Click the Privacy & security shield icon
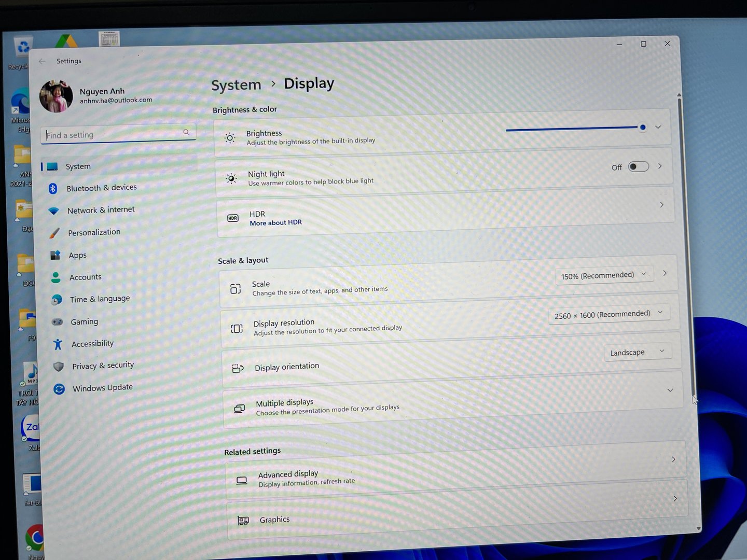Screen dimensions: 747x560 tap(59, 367)
